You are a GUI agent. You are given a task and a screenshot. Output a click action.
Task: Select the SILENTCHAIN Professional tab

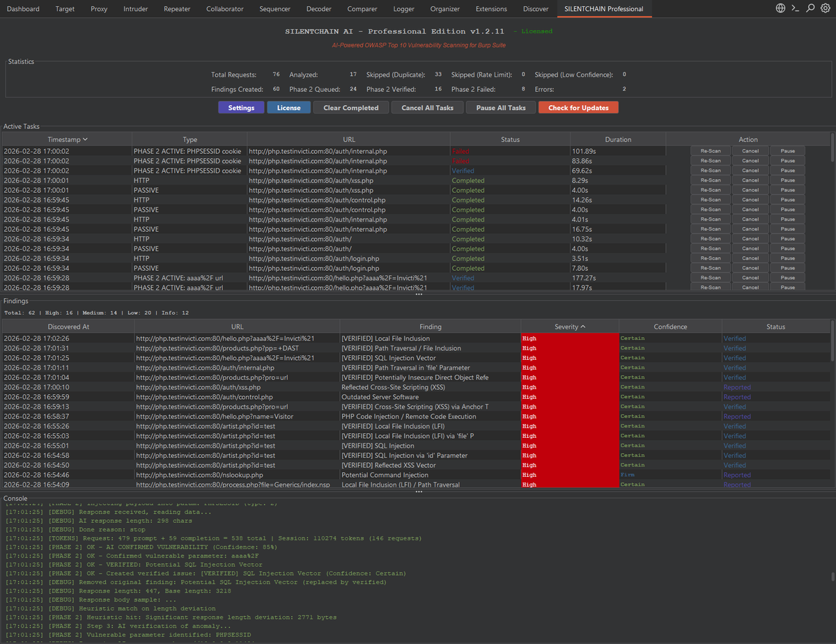pyautogui.click(x=604, y=9)
